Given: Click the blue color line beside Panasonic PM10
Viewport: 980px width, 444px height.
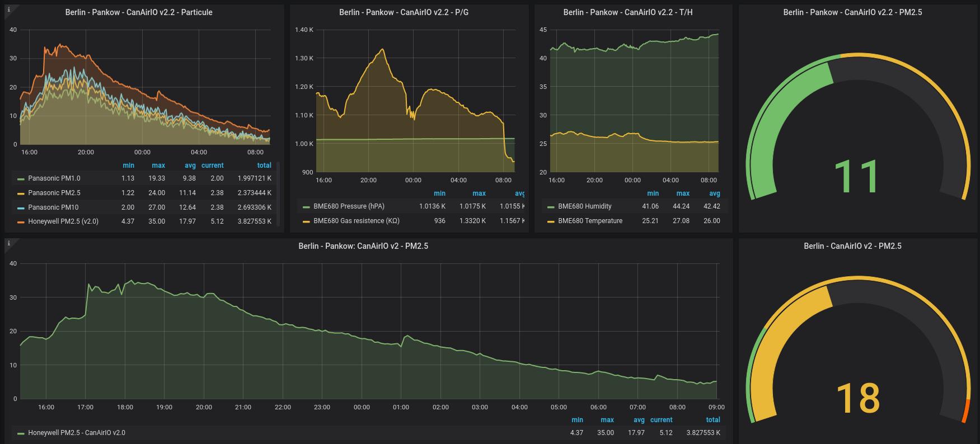Looking at the screenshot, I should 21,207.
